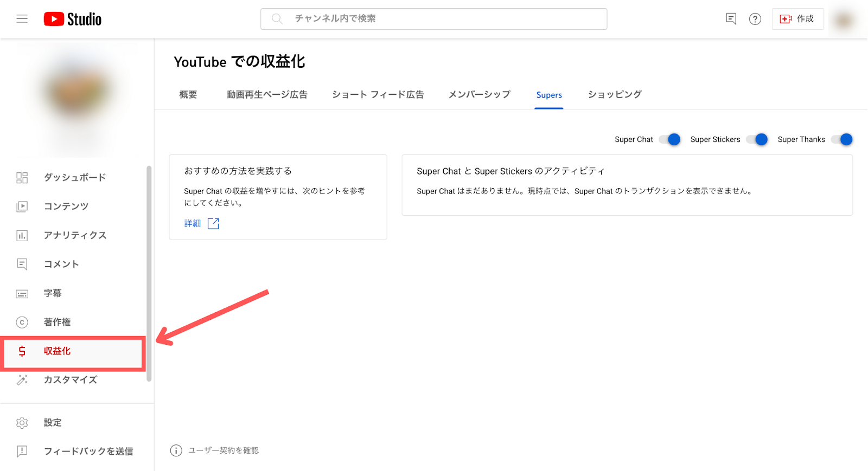
Task: Switch to the 概要 tab
Action: [188, 95]
